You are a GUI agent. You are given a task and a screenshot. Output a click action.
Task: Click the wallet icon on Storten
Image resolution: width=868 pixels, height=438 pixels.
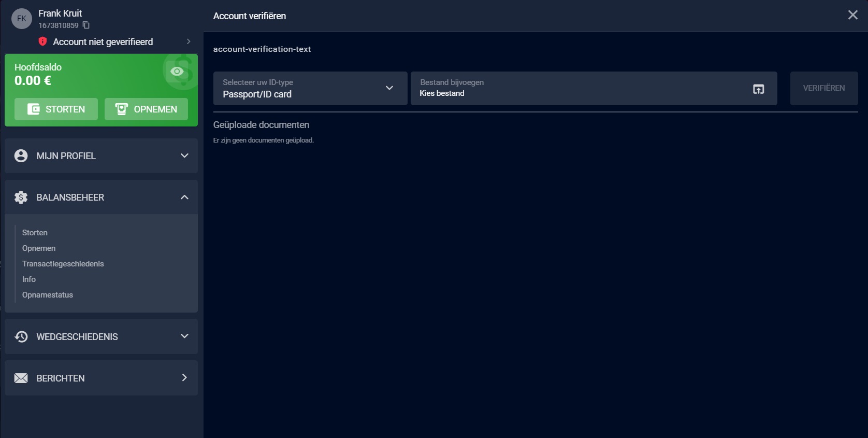pyautogui.click(x=33, y=109)
